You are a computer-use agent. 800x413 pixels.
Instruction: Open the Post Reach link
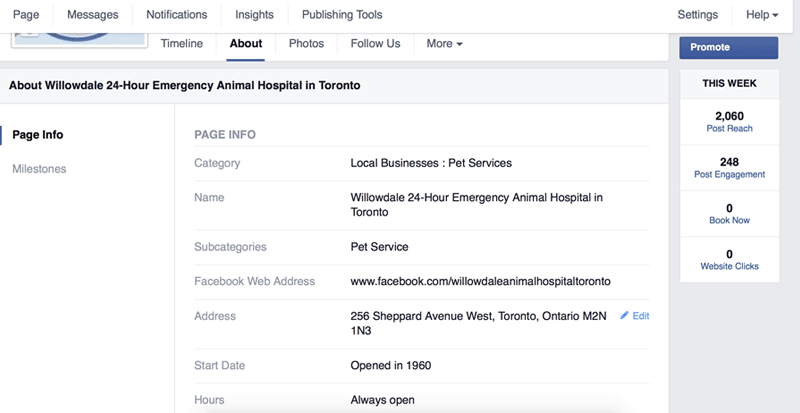tap(729, 129)
